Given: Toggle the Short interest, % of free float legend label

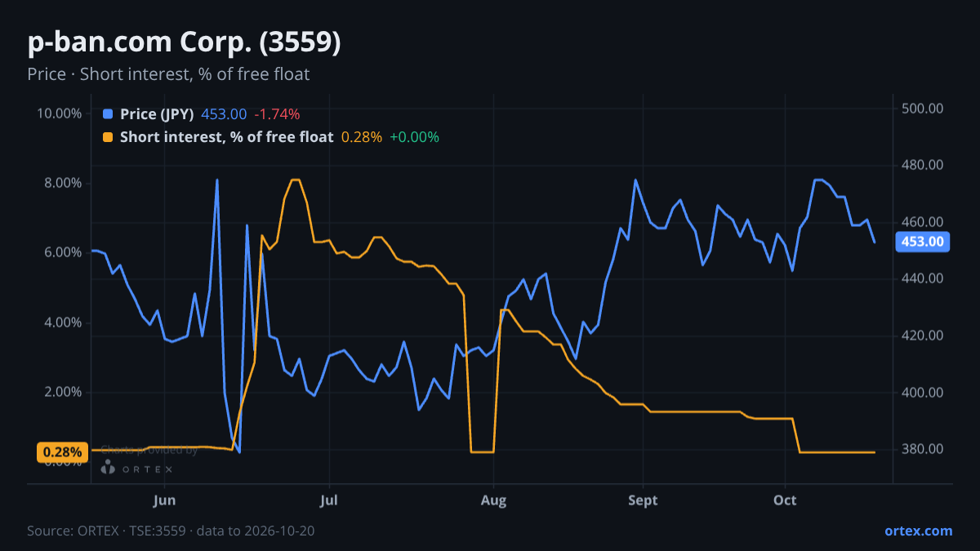Looking at the screenshot, I should pos(226,137).
